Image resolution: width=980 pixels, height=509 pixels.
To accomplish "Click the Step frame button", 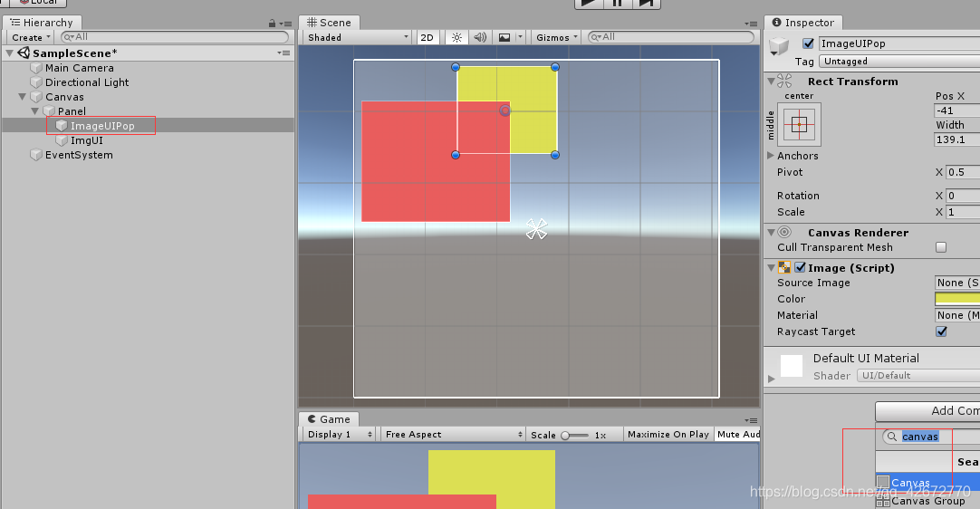I will pyautogui.click(x=647, y=3).
